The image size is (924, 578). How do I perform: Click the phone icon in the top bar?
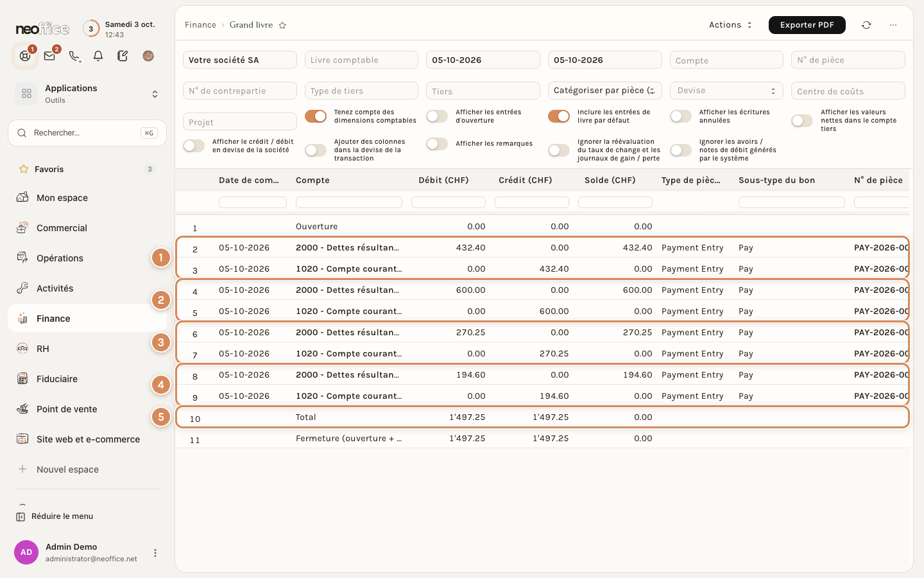(x=74, y=56)
